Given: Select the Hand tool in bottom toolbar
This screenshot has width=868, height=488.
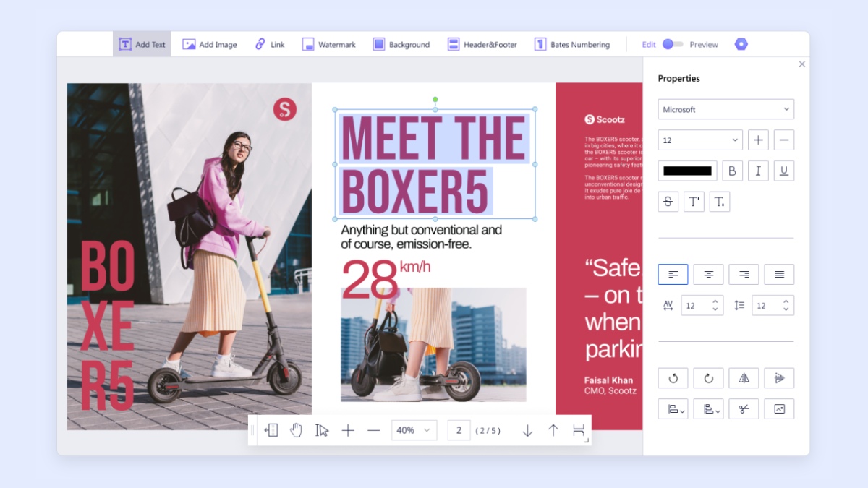Looking at the screenshot, I should point(296,430).
